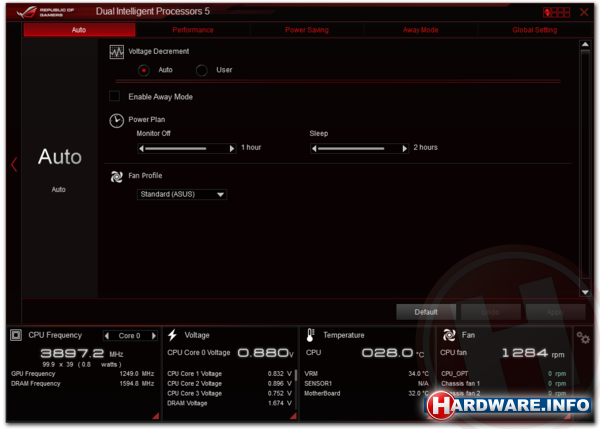The width and height of the screenshot is (600, 429).
Task: Click the Fan Profile fan icon
Action: click(x=116, y=176)
